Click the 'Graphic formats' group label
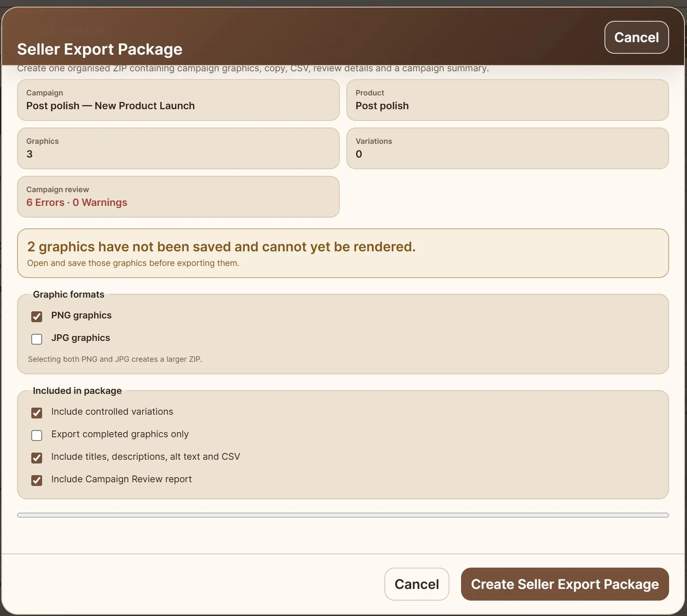 pos(69,294)
